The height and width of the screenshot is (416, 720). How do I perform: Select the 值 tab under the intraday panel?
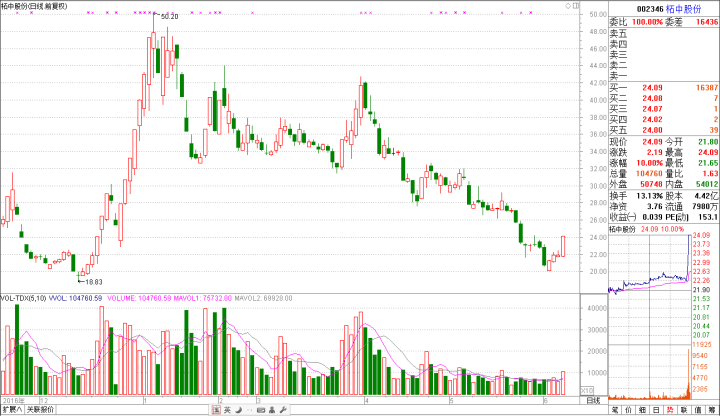tap(698, 410)
